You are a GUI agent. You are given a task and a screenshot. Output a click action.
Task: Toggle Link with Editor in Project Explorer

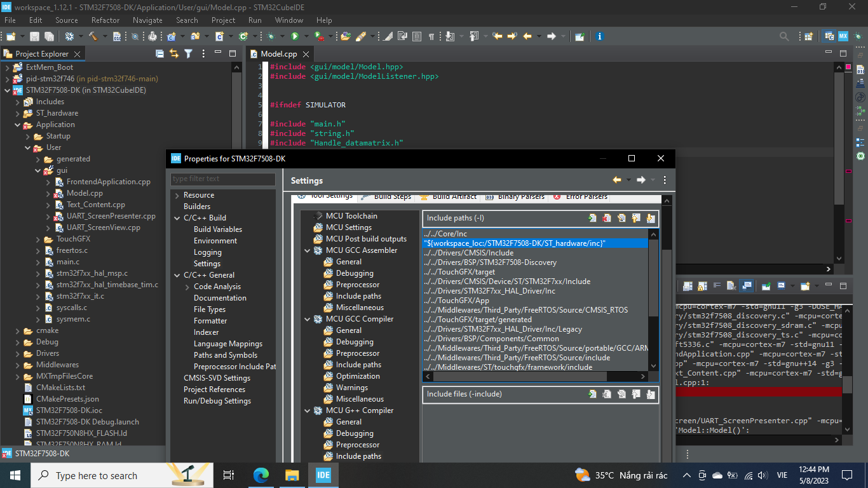tap(173, 53)
